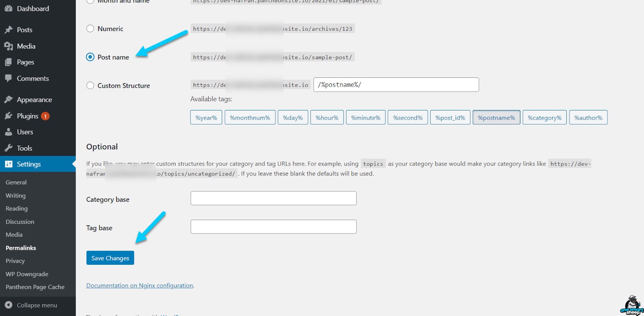
Task: Insert the %year% tag
Action: point(206,118)
